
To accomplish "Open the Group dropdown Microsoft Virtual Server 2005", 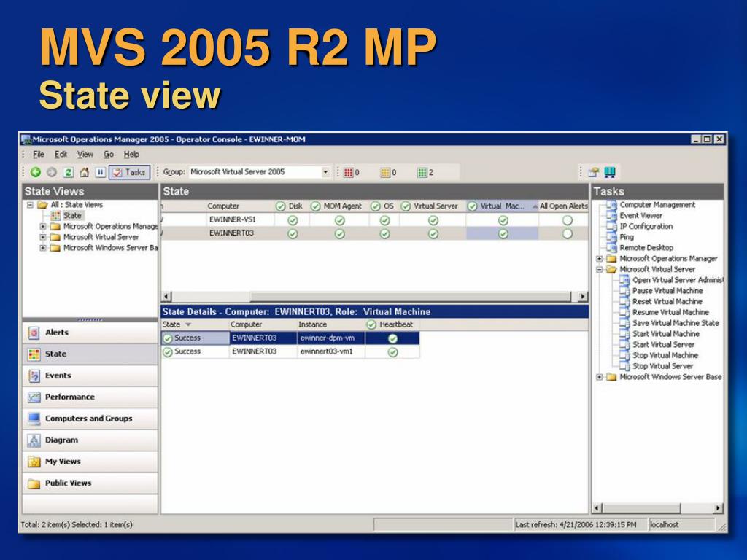I will (325, 172).
